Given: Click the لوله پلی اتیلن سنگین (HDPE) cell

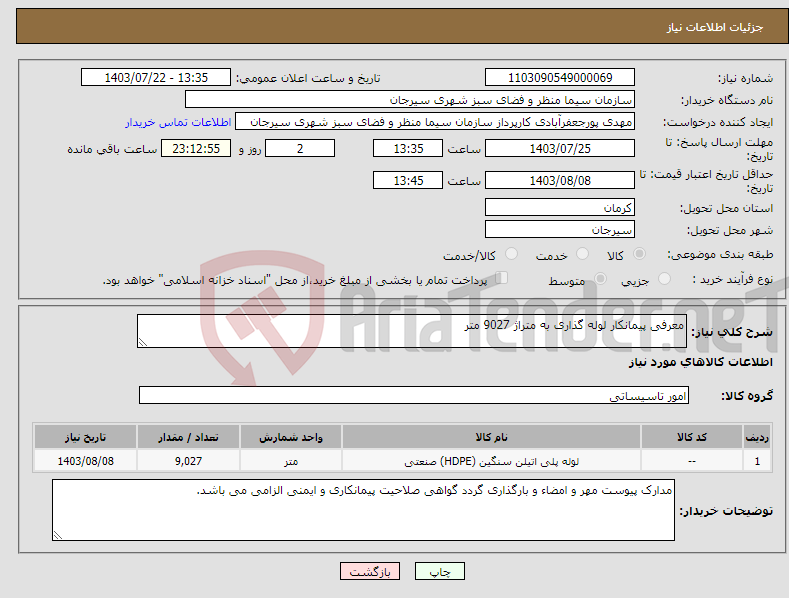Looking at the screenshot, I should click(491, 461).
